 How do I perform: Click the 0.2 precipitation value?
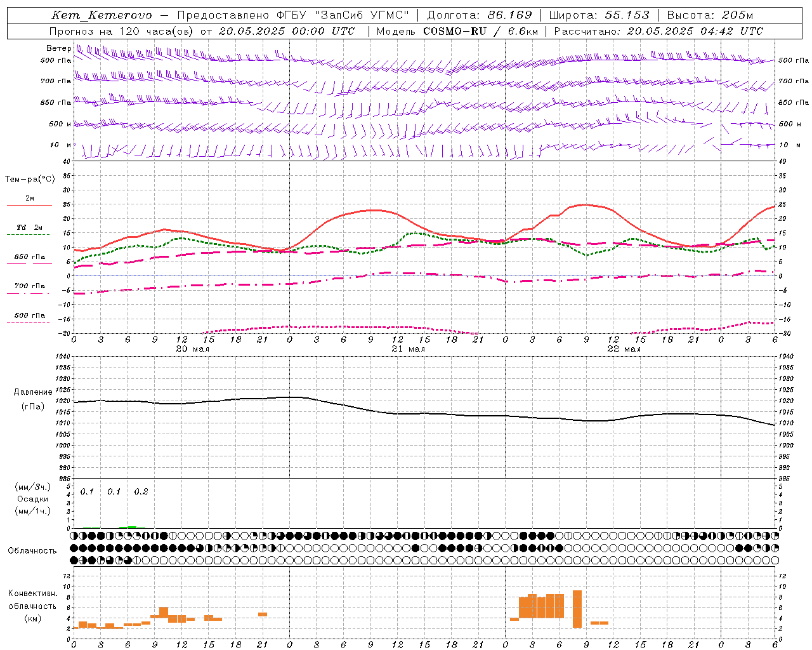pos(141,491)
